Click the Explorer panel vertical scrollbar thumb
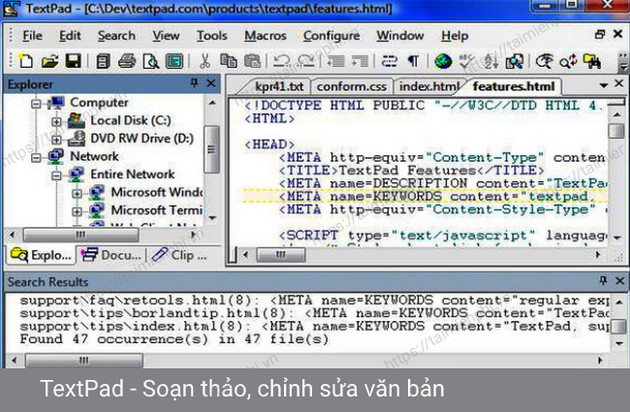 [x=211, y=150]
